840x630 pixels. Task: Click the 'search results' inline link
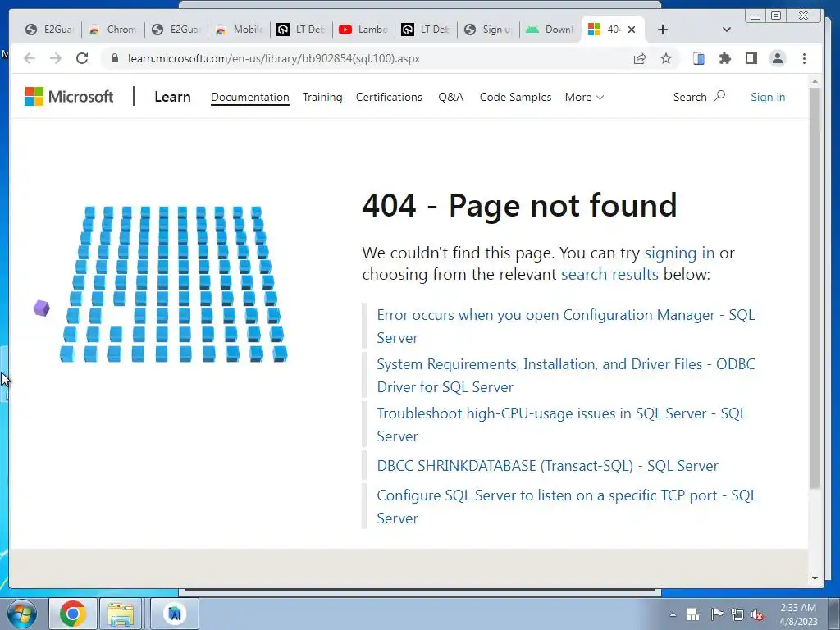click(x=609, y=274)
